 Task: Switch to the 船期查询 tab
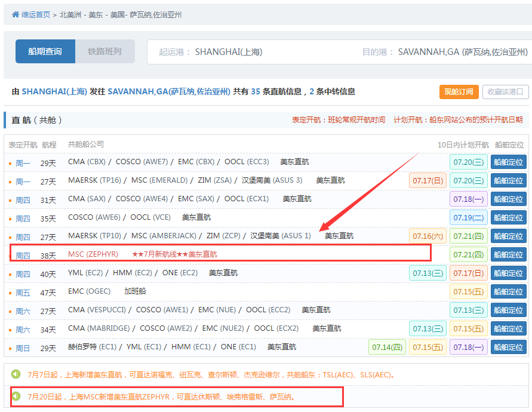click(45, 51)
